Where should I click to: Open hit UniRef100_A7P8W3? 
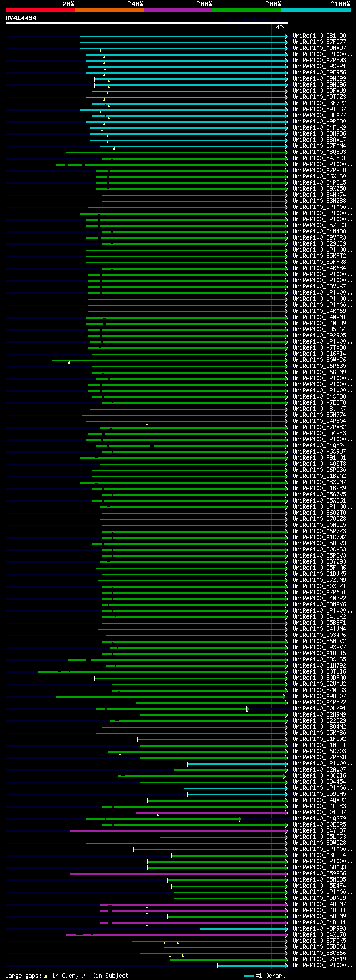pos(319,61)
